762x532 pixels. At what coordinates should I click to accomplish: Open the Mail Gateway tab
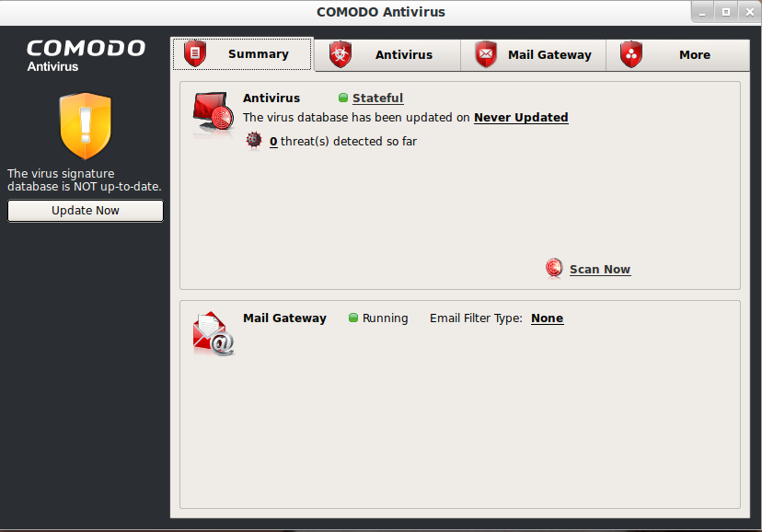click(x=533, y=55)
